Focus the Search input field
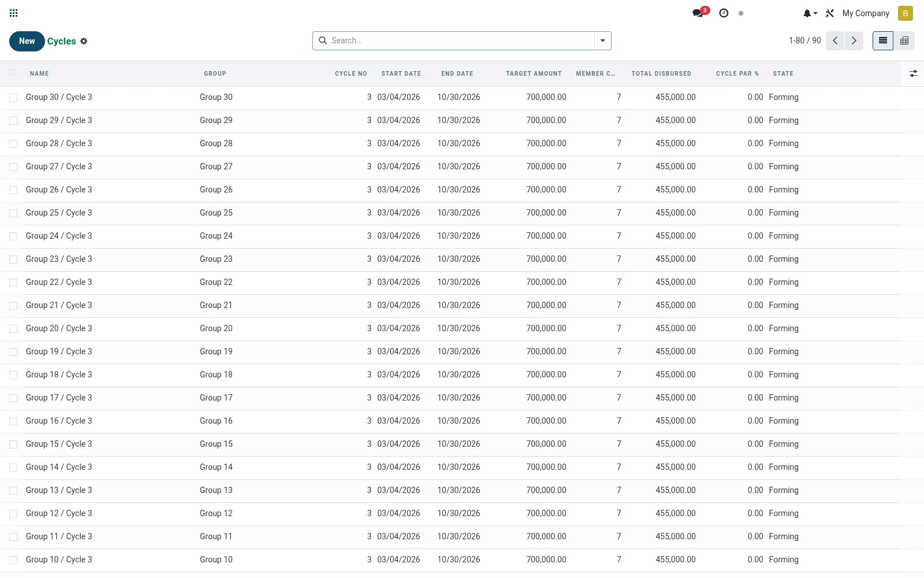The image size is (924, 578). (x=461, y=40)
